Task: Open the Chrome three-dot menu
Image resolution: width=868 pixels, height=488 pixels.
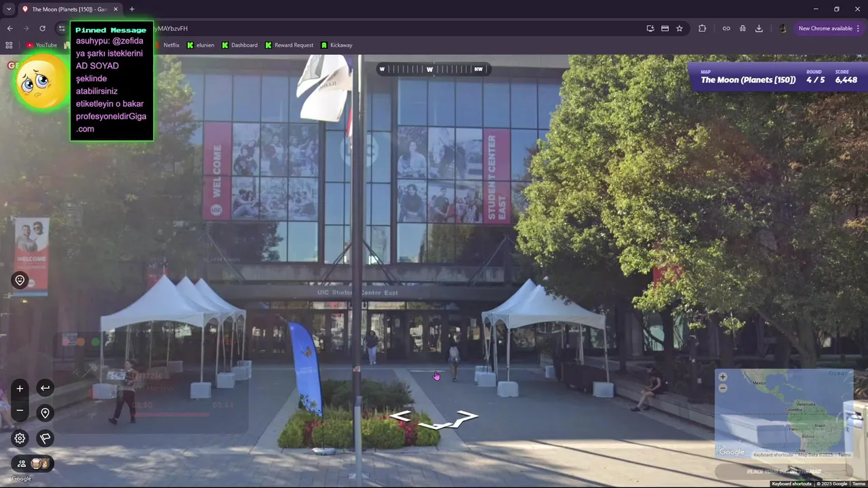Action: [x=858, y=28]
